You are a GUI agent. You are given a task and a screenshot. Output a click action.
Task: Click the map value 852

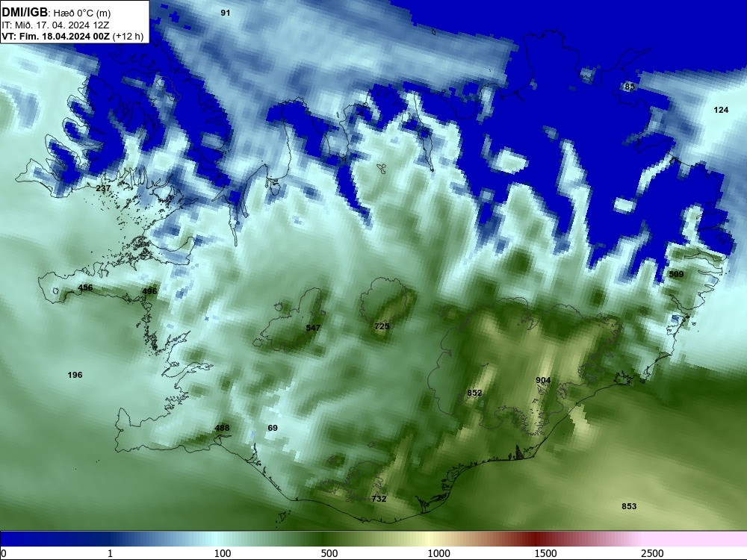point(474,393)
